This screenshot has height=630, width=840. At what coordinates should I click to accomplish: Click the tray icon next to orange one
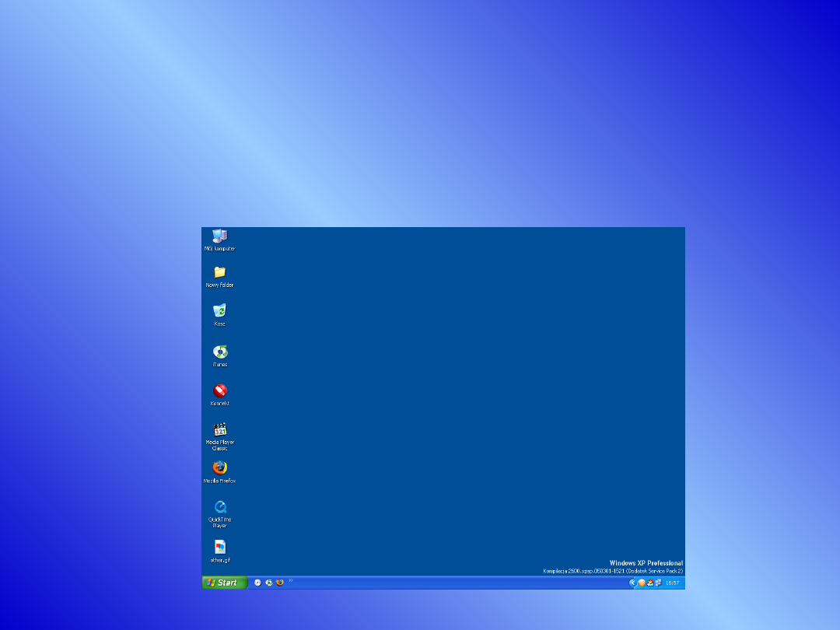point(649,583)
